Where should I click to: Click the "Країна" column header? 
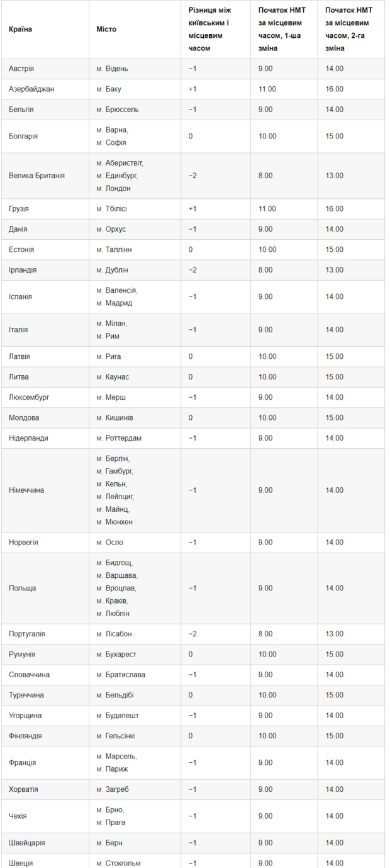click(x=21, y=30)
